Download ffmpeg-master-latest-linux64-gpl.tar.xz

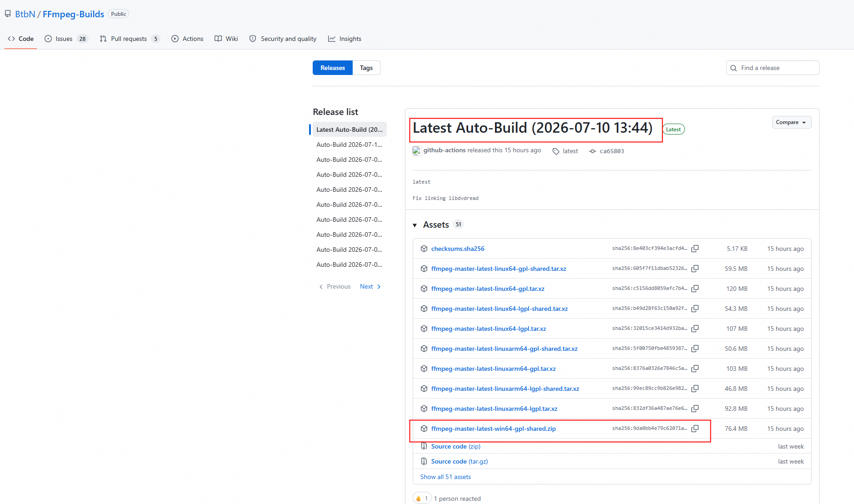(x=488, y=289)
